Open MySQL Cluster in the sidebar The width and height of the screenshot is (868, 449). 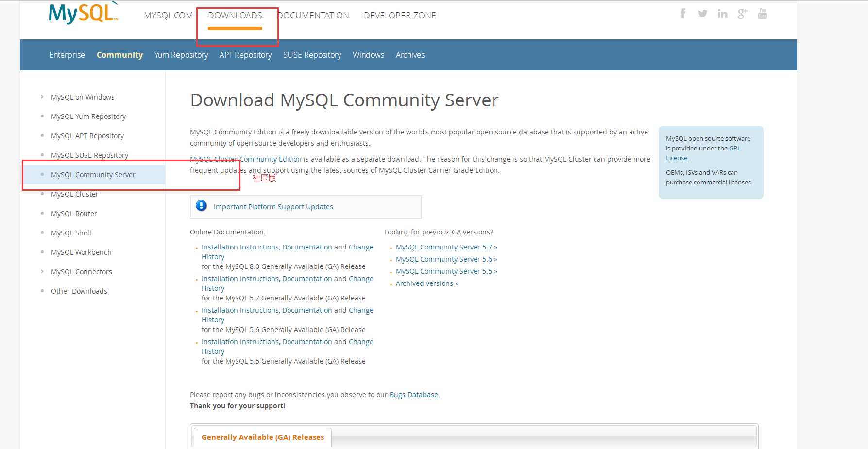[x=74, y=194]
